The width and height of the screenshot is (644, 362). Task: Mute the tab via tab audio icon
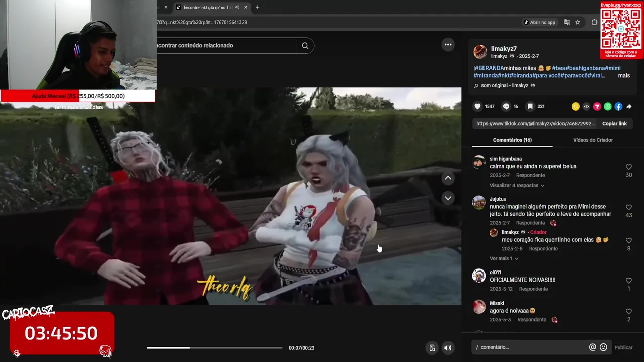click(x=237, y=7)
